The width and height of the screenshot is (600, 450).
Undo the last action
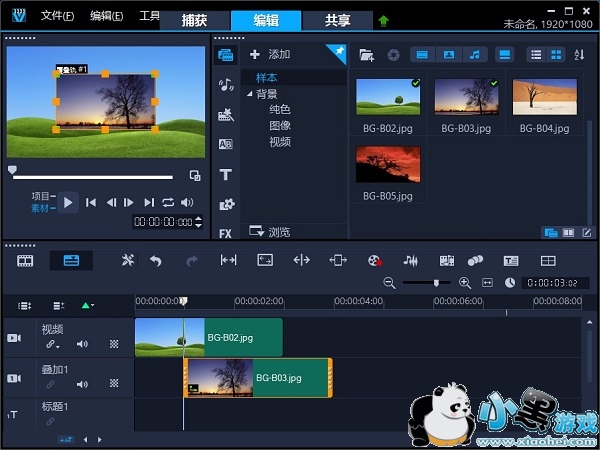(x=156, y=261)
